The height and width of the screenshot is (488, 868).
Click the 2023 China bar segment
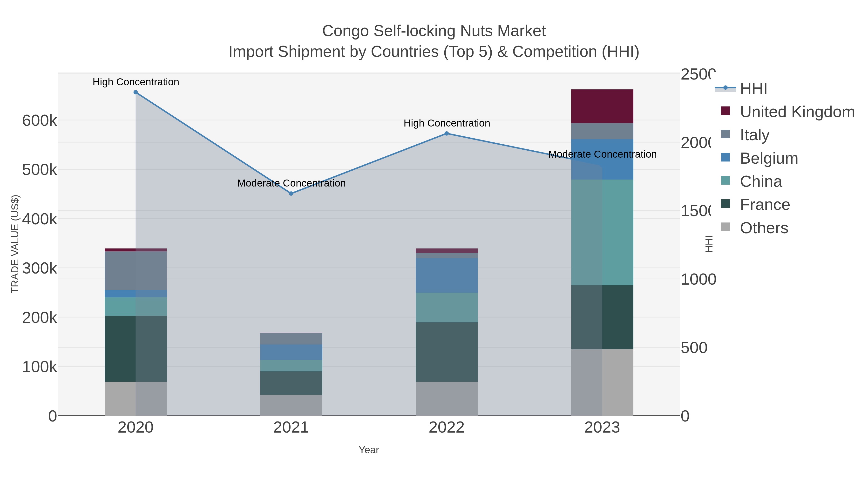point(602,232)
